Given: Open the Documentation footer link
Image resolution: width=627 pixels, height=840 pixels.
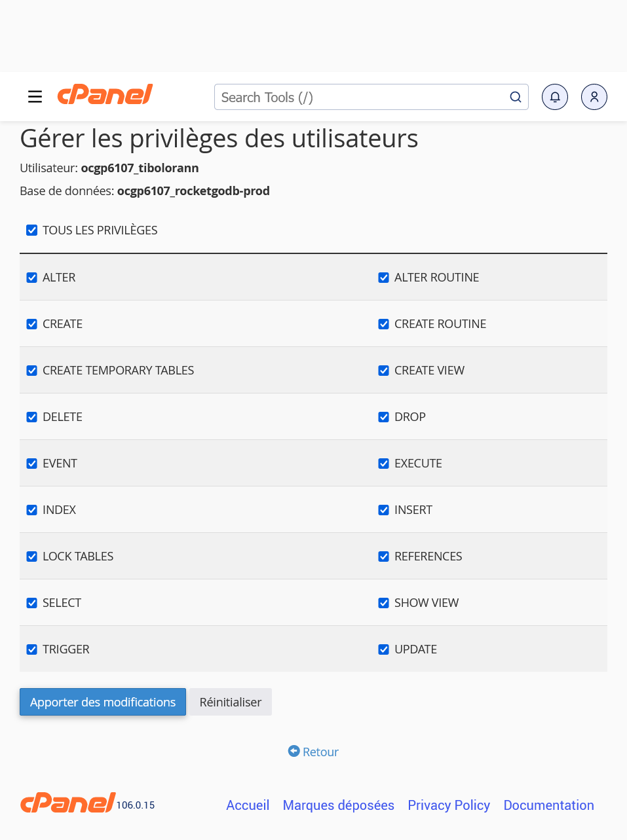Looking at the screenshot, I should click(x=548, y=805).
